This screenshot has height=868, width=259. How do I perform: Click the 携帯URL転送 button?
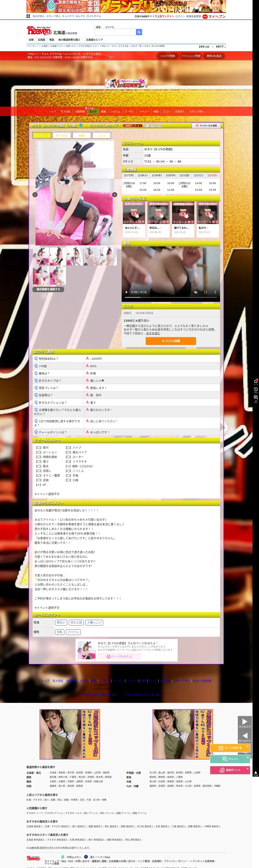click(x=214, y=56)
